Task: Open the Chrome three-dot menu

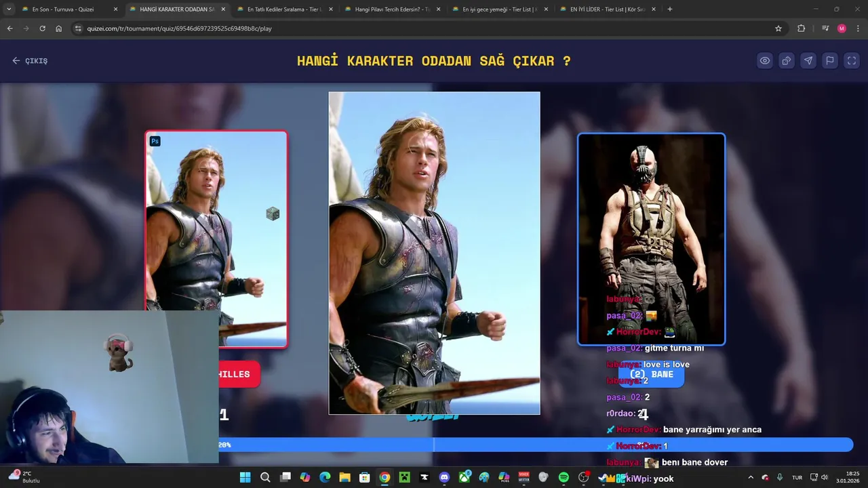Action: click(x=858, y=28)
